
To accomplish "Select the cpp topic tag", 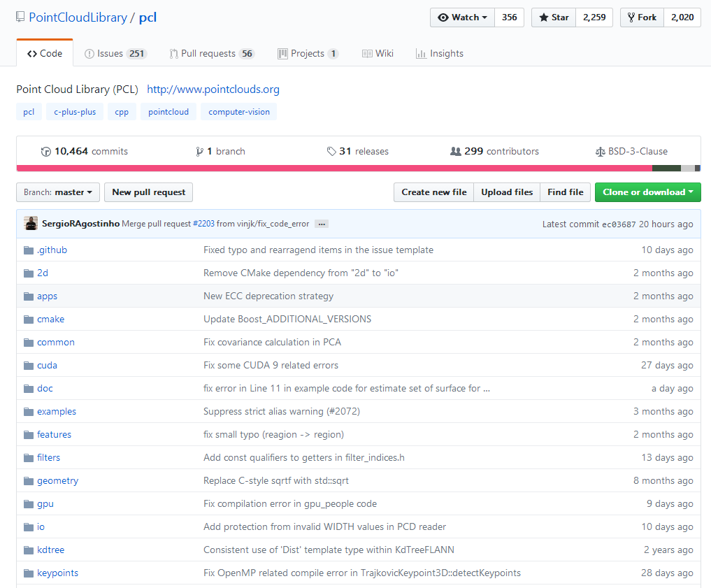I will click(x=122, y=112).
